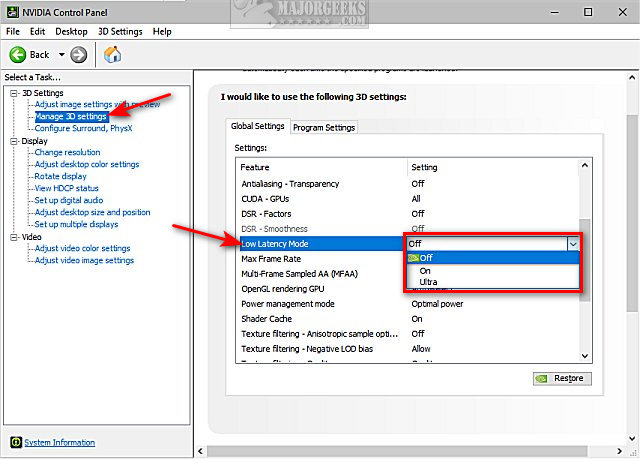Click the main pane vertical scrollbar thumb

tap(632, 214)
